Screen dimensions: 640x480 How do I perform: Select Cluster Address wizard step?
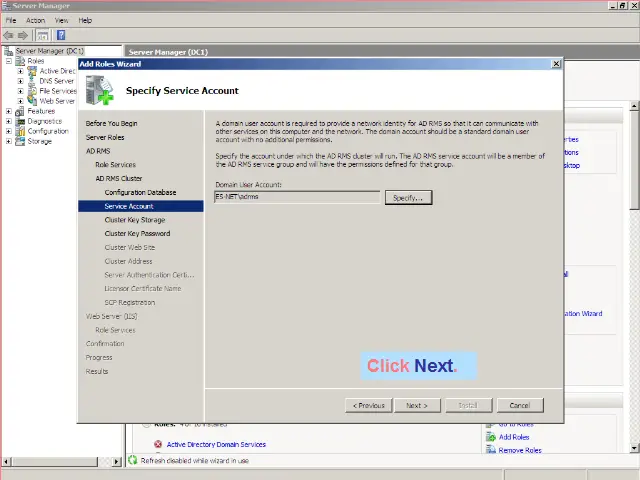[x=128, y=261]
